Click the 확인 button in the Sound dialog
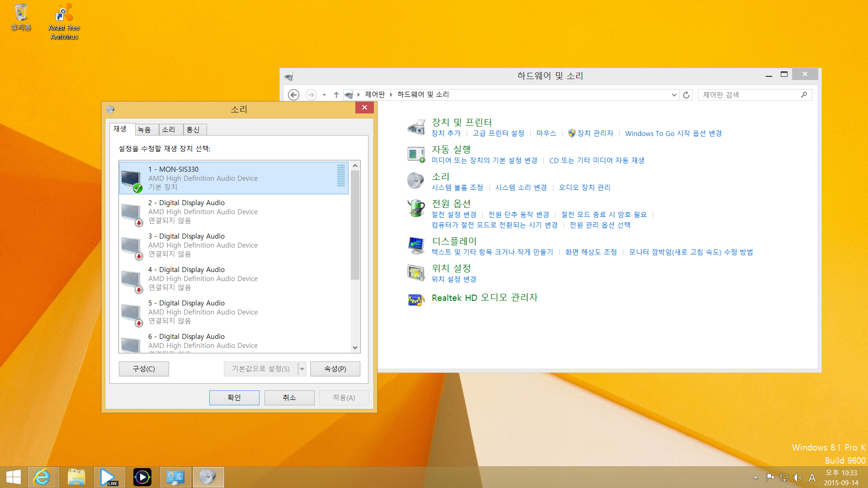 [x=234, y=398]
